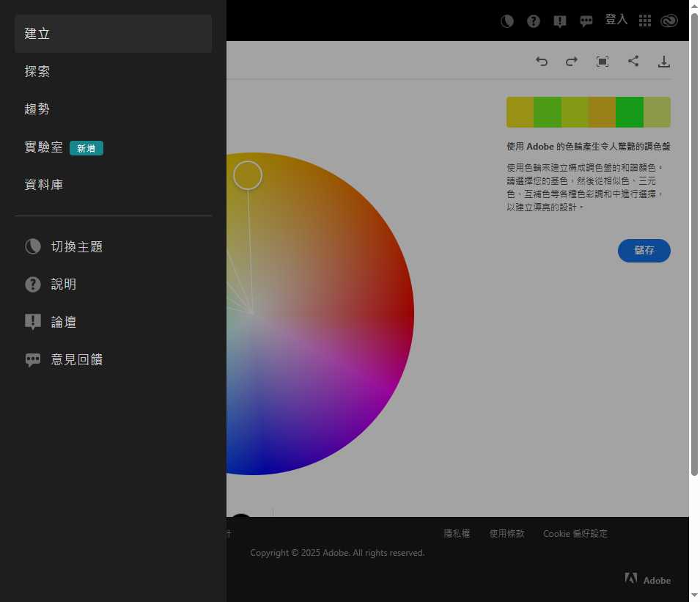Open 資料庫 from the sidebar
Screen dimensions: 700x602
(x=44, y=184)
